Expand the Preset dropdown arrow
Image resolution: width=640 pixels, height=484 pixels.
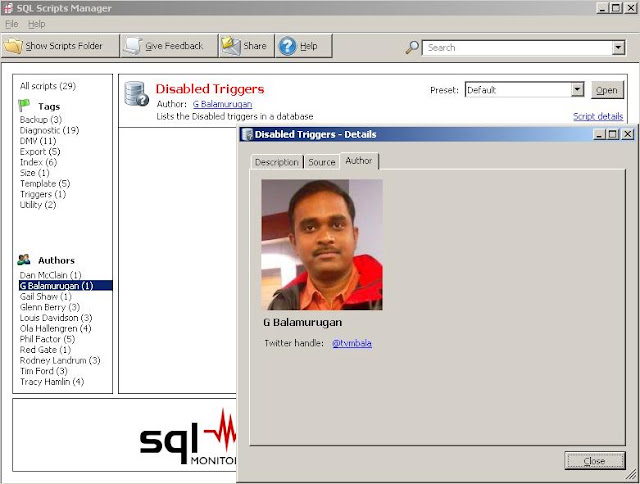pyautogui.click(x=577, y=89)
